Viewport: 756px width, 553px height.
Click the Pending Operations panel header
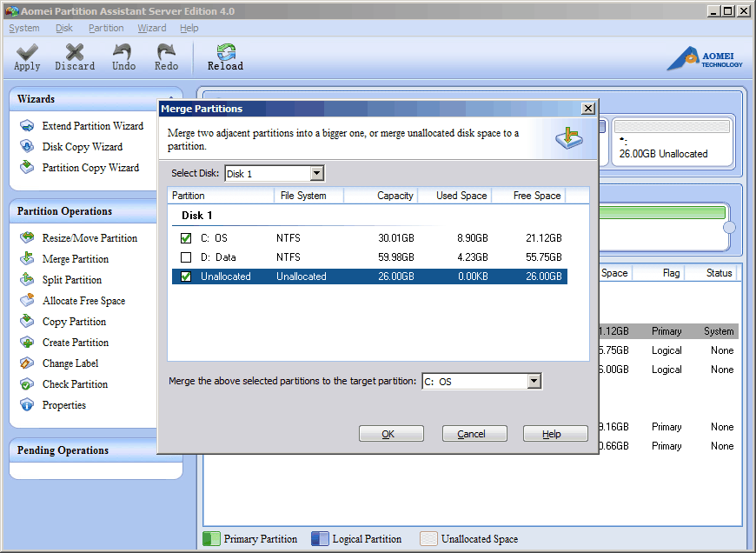(96, 450)
